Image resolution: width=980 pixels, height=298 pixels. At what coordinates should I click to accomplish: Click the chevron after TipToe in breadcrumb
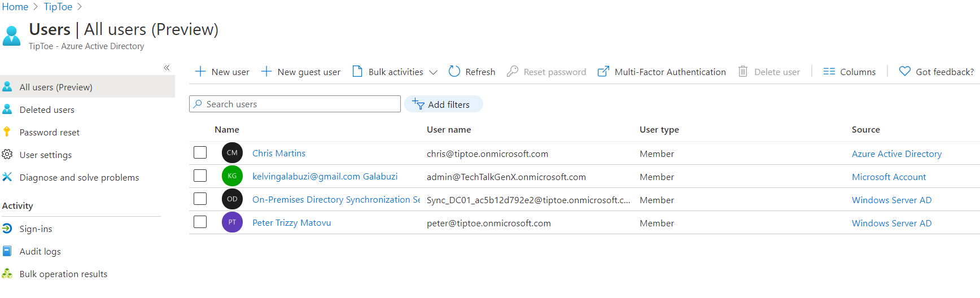point(80,7)
